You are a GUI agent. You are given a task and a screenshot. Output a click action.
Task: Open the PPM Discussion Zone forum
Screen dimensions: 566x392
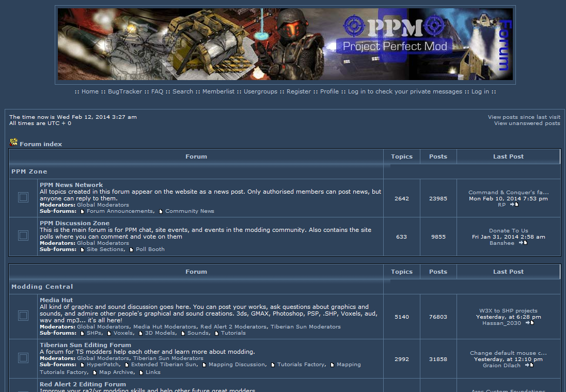(75, 223)
